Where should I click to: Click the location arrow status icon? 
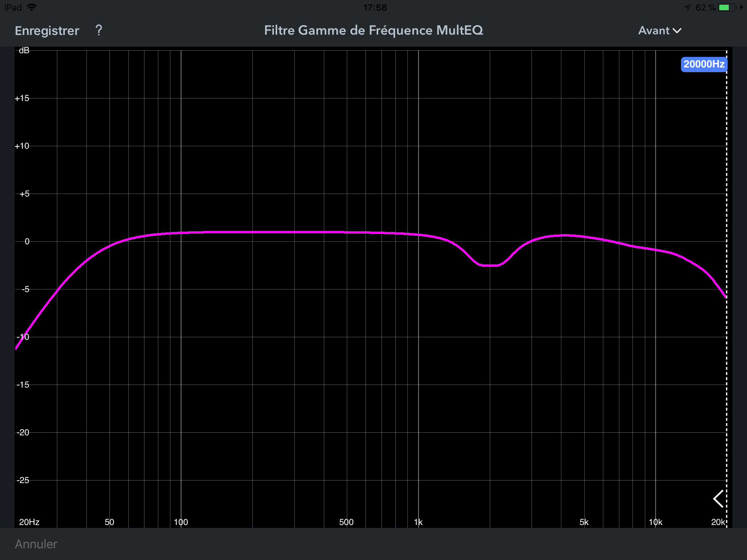688,7
